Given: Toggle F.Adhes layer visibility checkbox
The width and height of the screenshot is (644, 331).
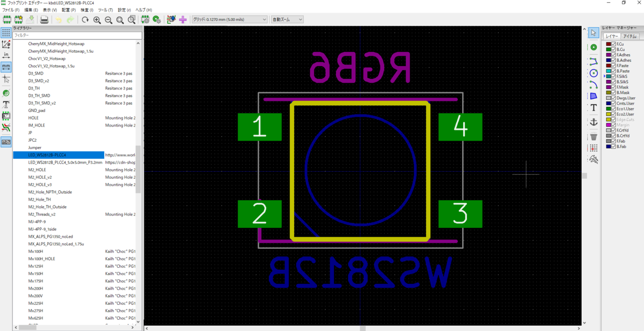Looking at the screenshot, I should [613, 55].
